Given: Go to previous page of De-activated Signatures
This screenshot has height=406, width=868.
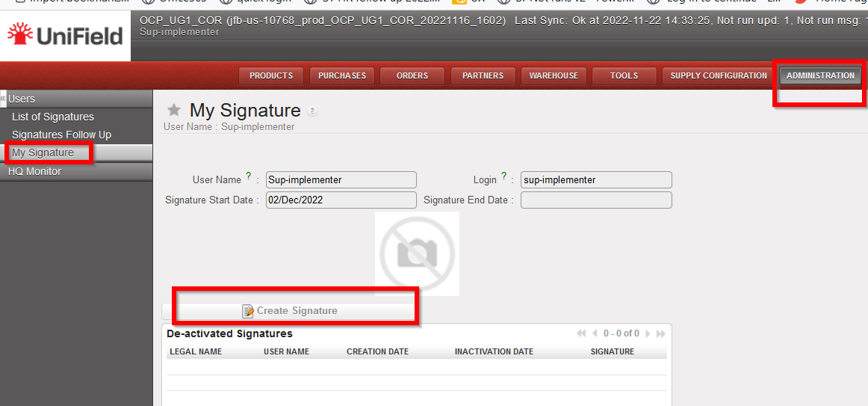Looking at the screenshot, I should 595,333.
